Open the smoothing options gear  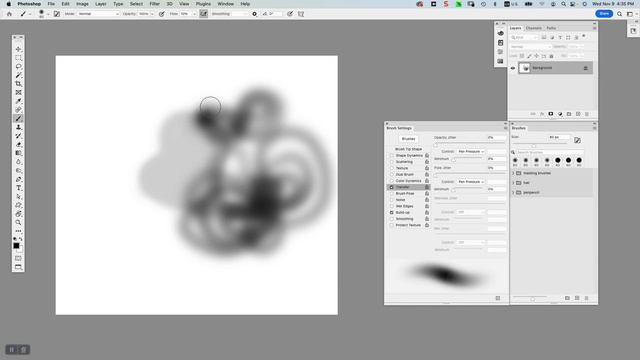pos(254,14)
